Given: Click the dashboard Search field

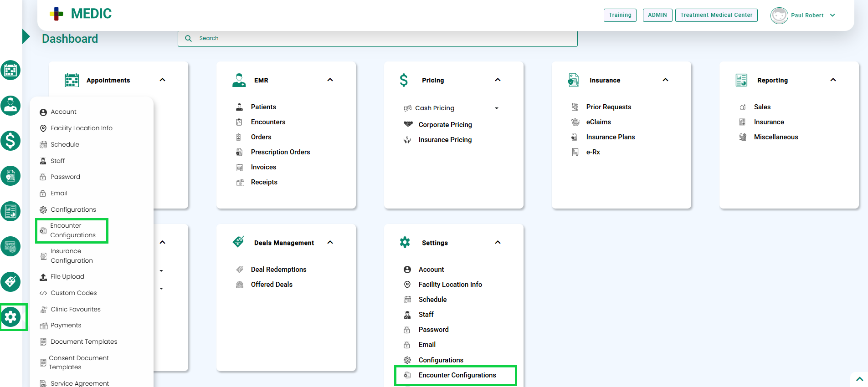Looking at the screenshot, I should [377, 38].
